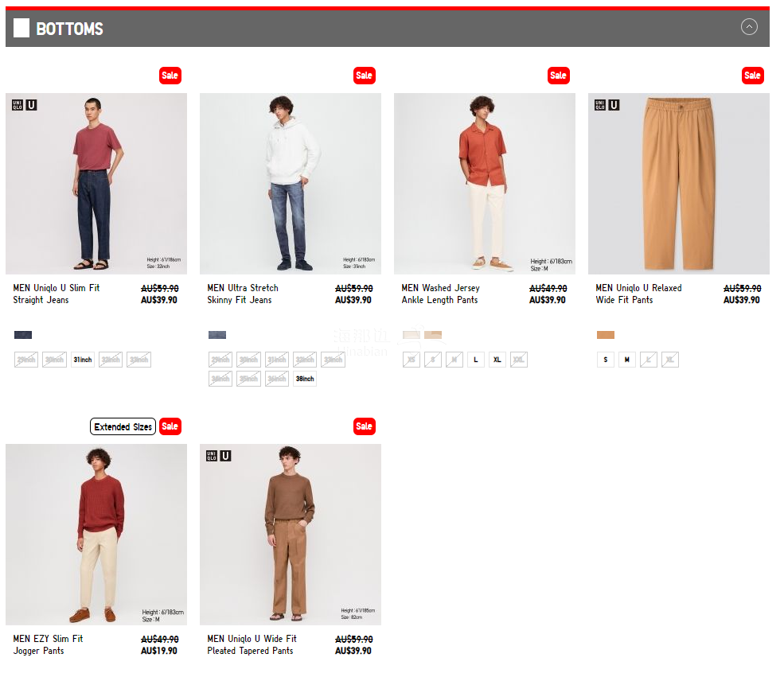Click the Sale badge above Slim Fit Straight Jeans
The image size is (784, 681).
click(x=170, y=76)
